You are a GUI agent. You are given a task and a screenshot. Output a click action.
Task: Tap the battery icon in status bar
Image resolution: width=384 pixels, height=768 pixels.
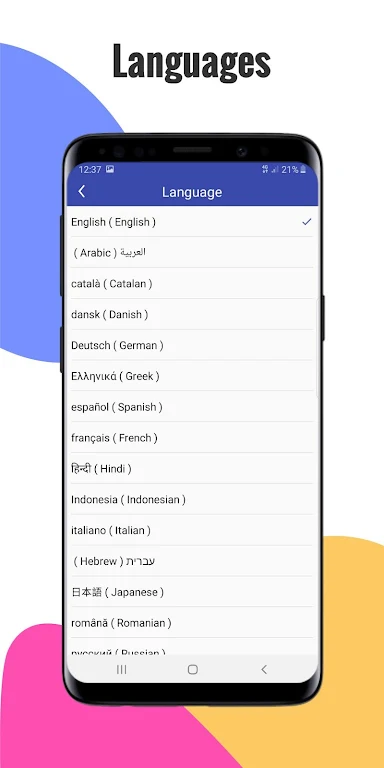(303, 169)
